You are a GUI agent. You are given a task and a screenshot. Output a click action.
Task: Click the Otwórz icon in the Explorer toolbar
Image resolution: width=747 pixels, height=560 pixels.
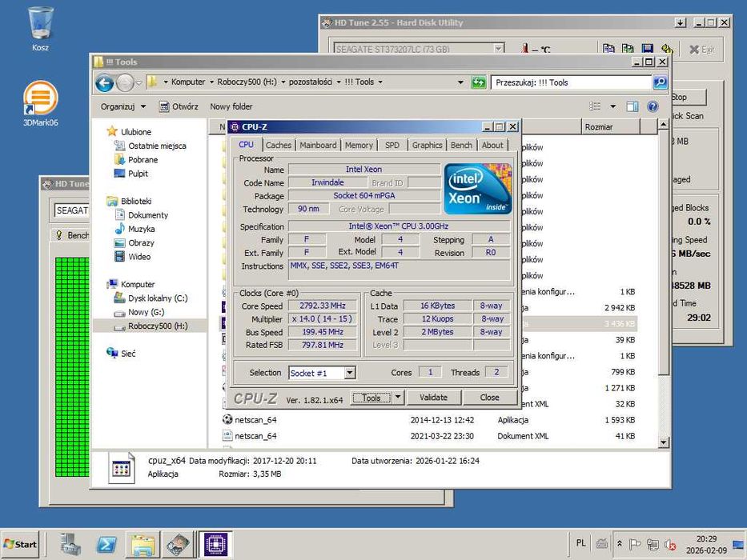point(164,106)
